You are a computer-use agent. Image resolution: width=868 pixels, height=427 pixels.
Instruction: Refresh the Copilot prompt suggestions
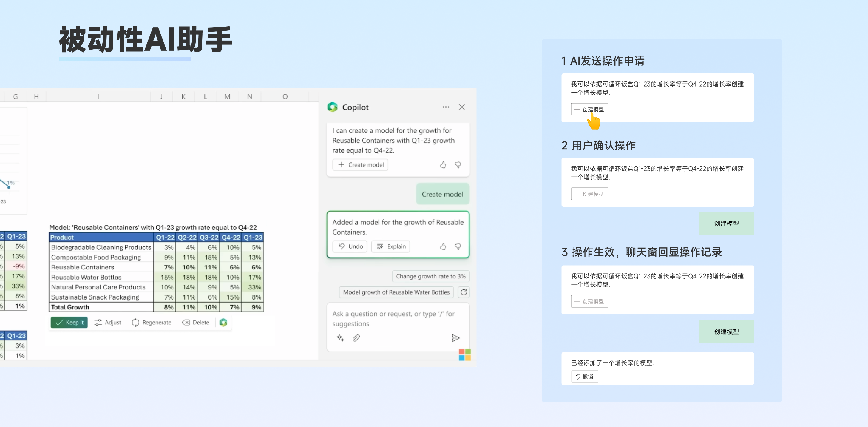[464, 292]
